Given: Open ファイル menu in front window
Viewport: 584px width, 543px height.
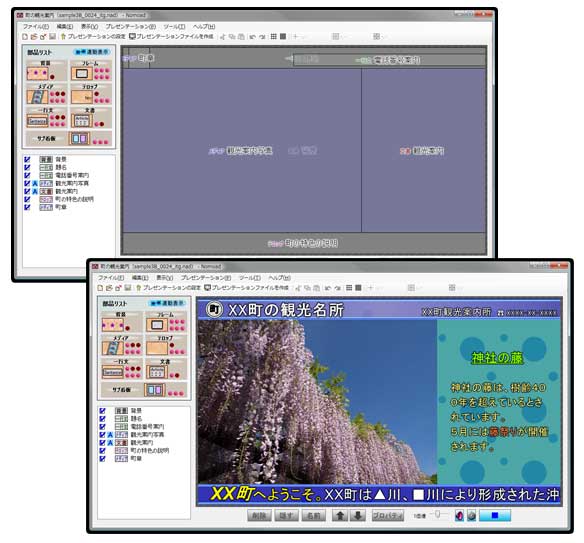Looking at the screenshot, I should pyautogui.click(x=111, y=278).
